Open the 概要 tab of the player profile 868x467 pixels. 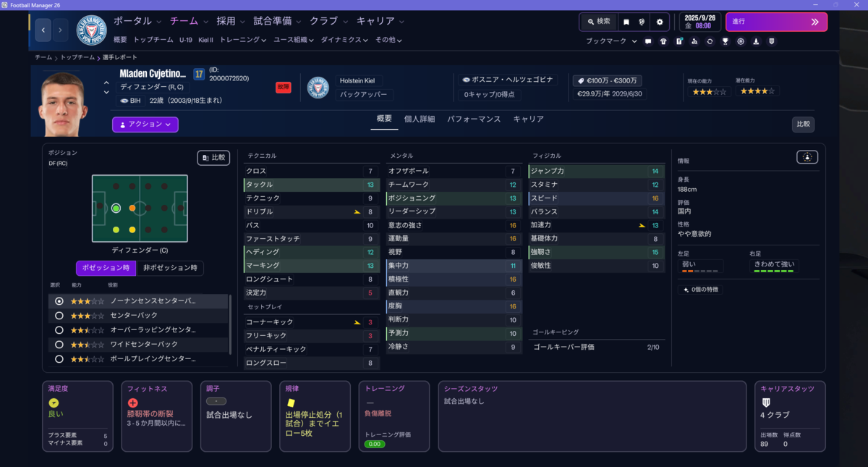(384, 119)
